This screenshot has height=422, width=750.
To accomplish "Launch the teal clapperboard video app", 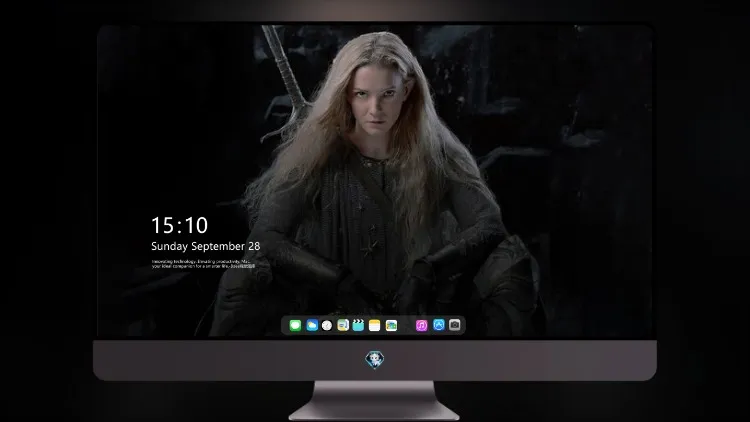I will tap(358, 325).
